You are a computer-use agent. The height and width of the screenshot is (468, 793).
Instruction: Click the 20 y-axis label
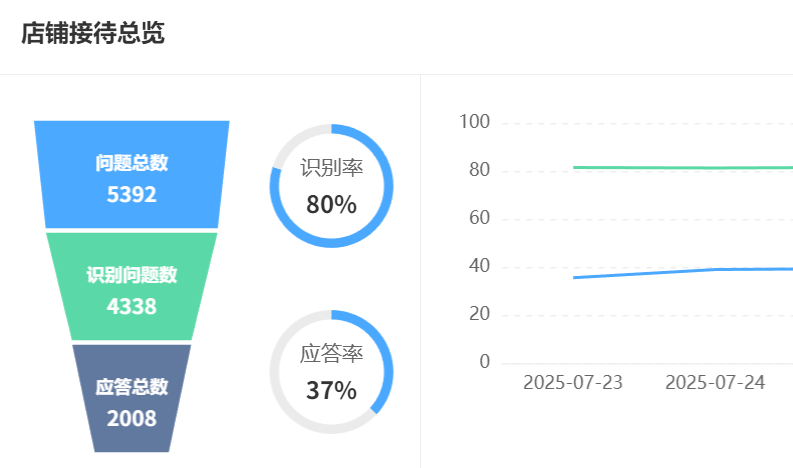tap(479, 314)
